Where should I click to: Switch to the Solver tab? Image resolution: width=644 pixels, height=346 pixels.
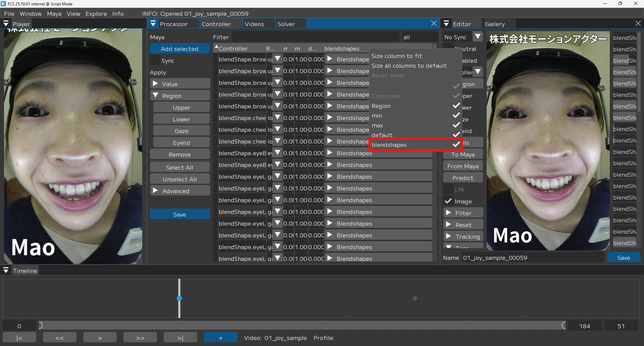[x=286, y=24]
